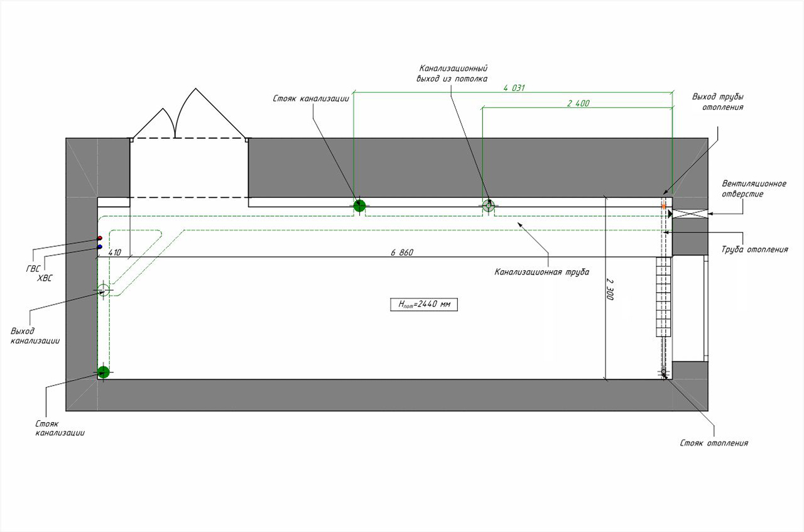The image size is (804, 532).
Task: Click the 4 031 dimension value
Action: tap(513, 88)
